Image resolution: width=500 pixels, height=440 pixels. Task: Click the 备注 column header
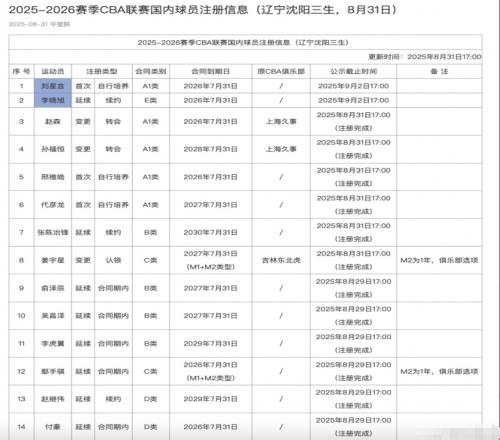(439, 71)
